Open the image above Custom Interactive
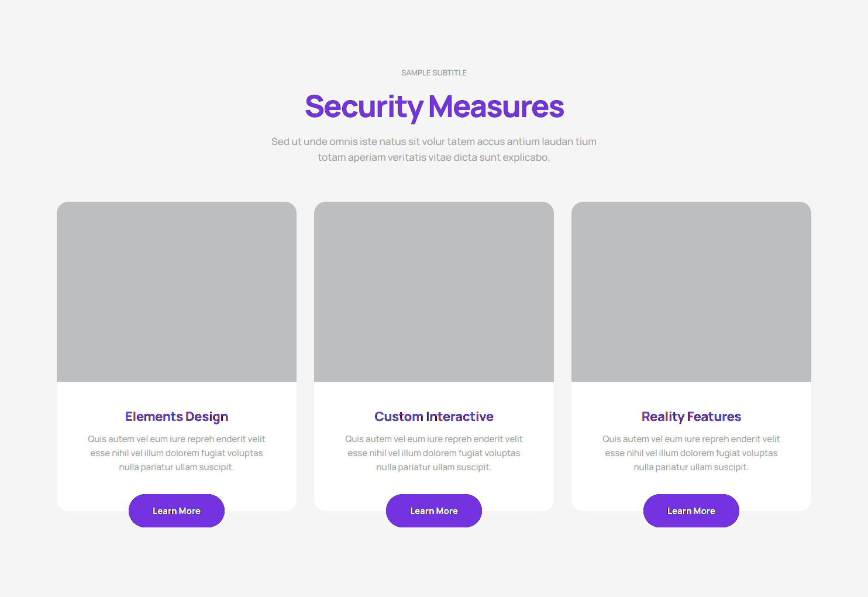 coord(434,292)
